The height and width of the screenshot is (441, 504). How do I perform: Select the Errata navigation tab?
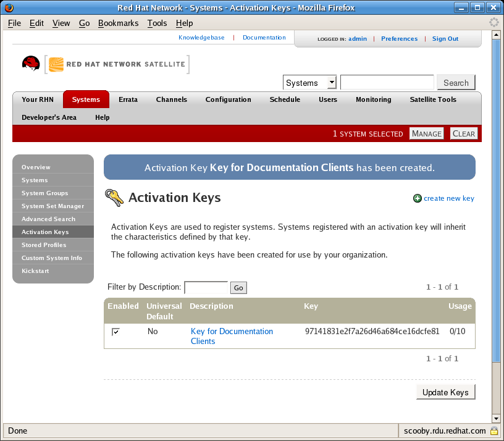(x=128, y=99)
